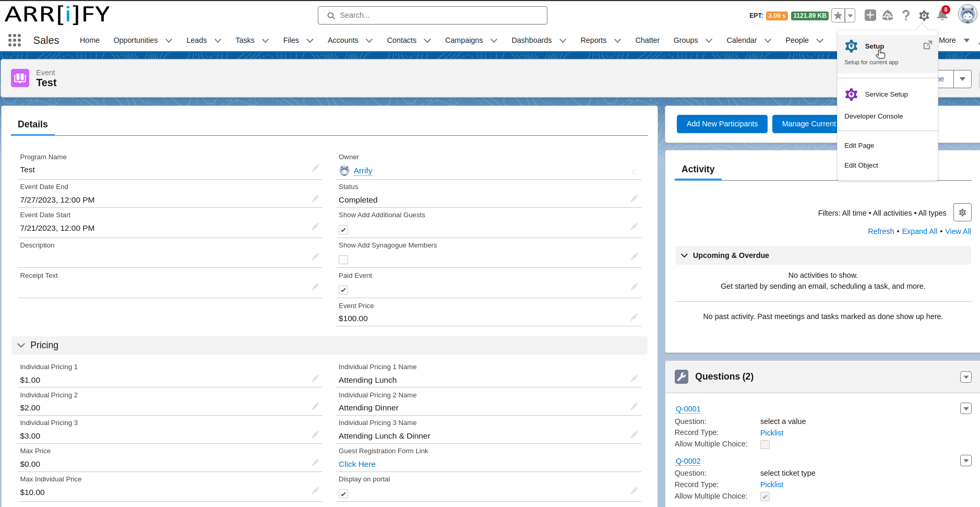The height and width of the screenshot is (507, 980).
Task: Change owner icon next to Arrify
Action: 634,171
